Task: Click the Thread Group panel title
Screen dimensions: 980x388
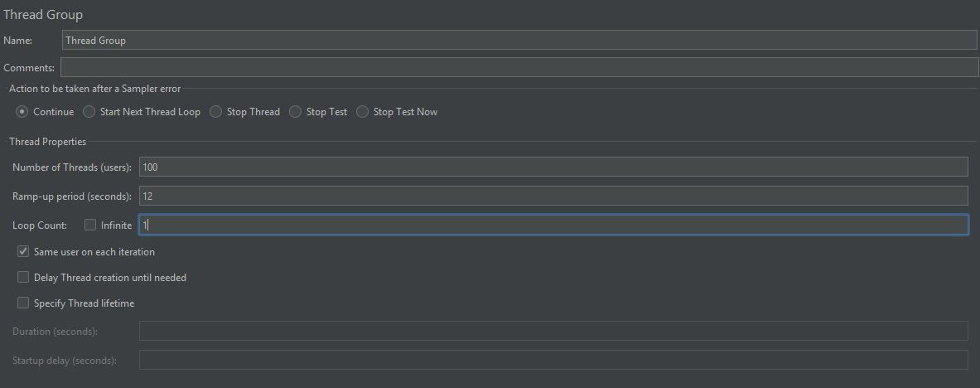Action: [43, 14]
